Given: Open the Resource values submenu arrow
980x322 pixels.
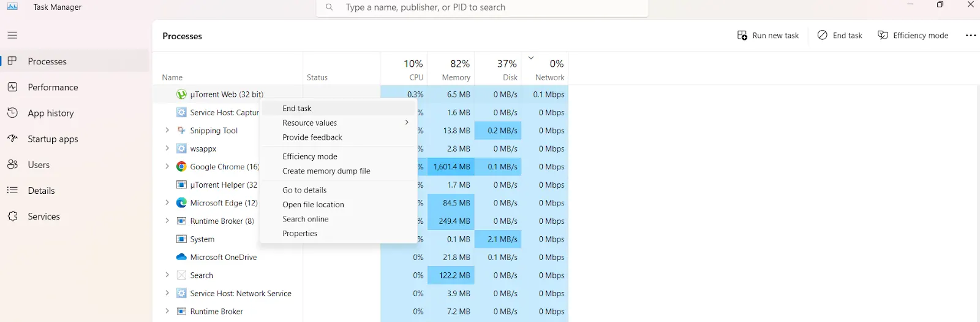Looking at the screenshot, I should click(x=407, y=123).
